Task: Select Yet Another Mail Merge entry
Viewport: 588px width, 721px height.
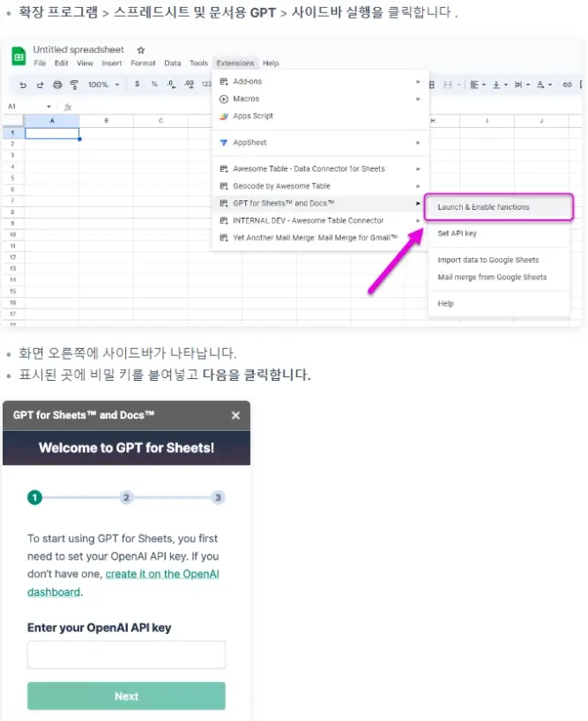Action: point(320,238)
